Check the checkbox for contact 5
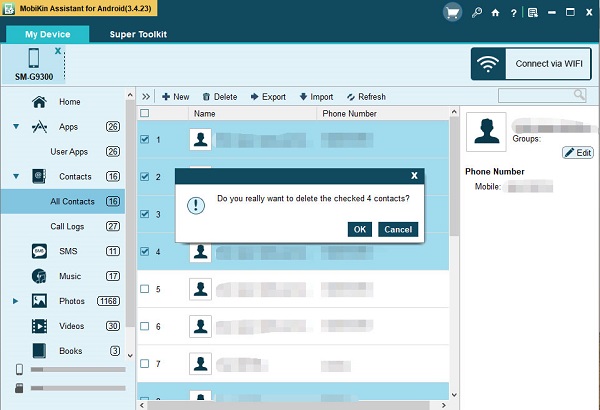 tap(145, 289)
